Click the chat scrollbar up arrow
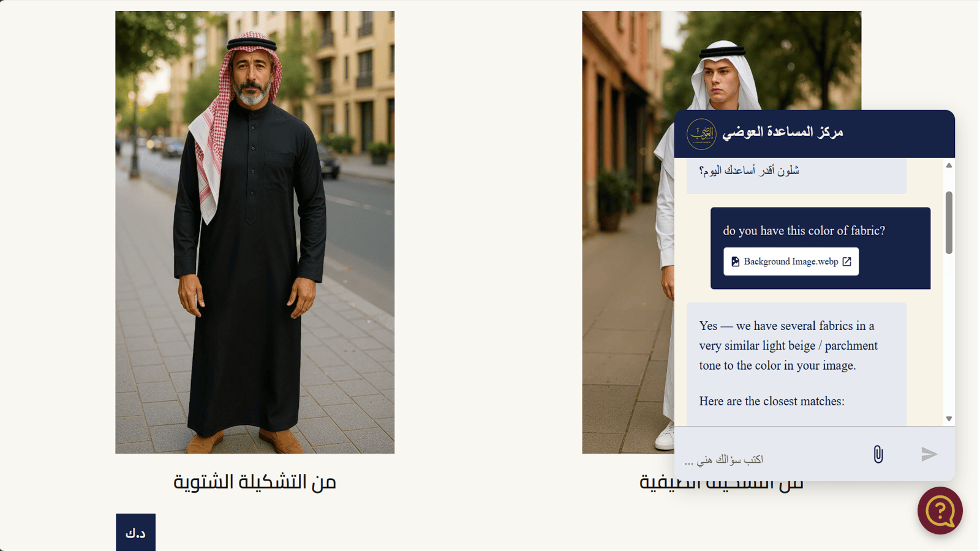980x551 pixels. point(949,165)
